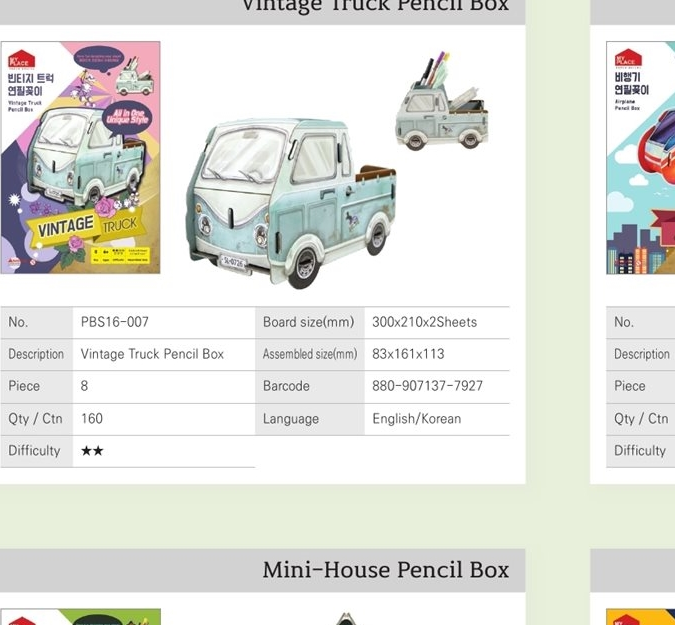Click the Vintage Truck package box image
675x625 pixels.
point(81,158)
